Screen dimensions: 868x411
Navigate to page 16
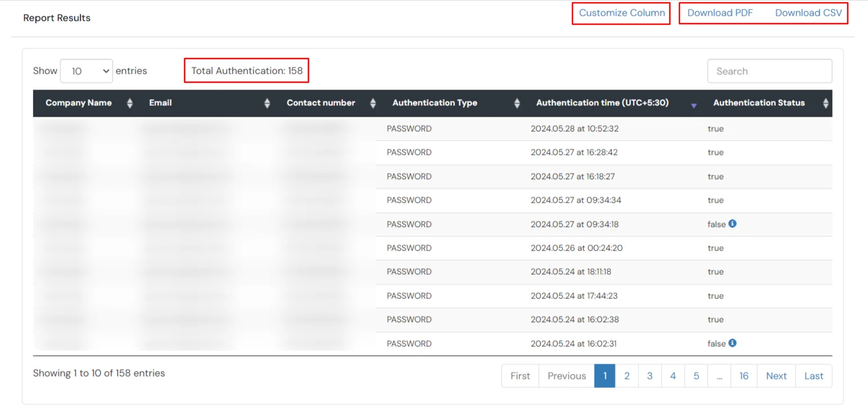coord(744,376)
